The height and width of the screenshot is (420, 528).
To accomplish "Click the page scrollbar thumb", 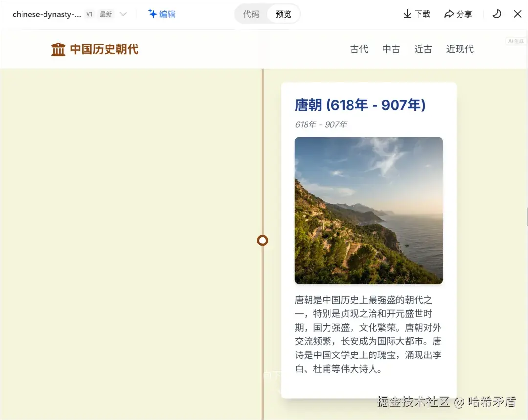I will [x=527, y=217].
